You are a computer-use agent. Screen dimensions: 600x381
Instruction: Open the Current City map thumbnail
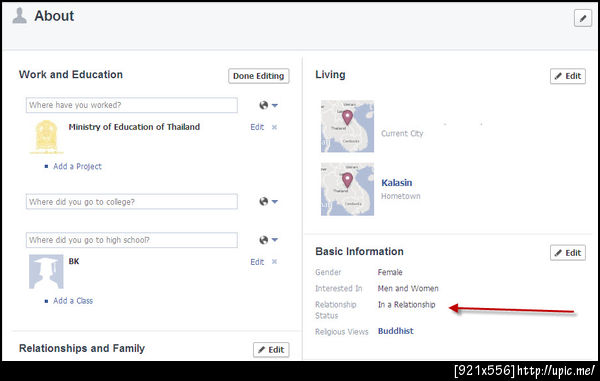click(x=347, y=126)
